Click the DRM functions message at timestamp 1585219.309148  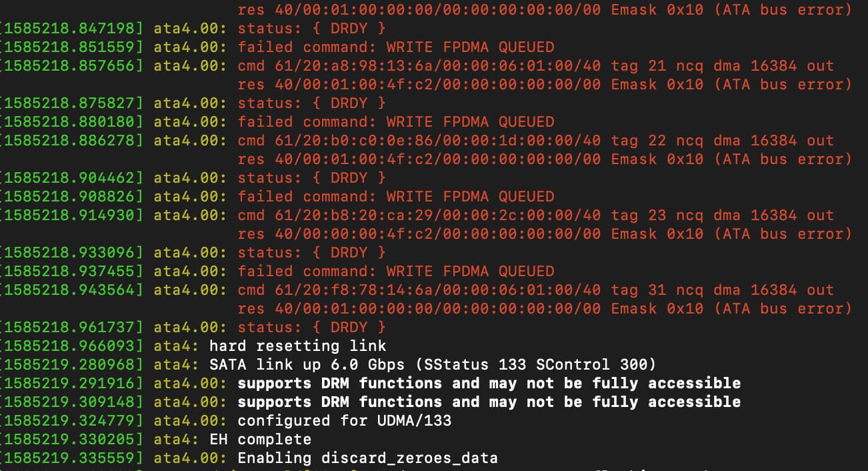coord(489,402)
